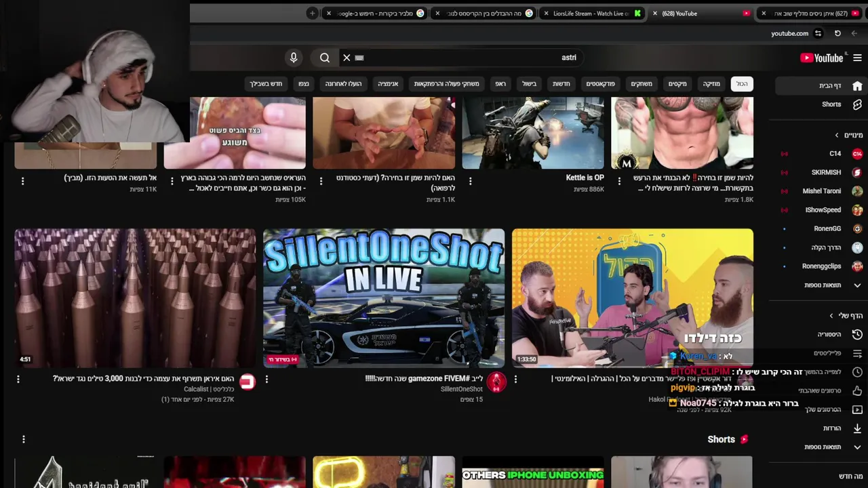868x488 pixels.
Task: Open the מינויים subscriptions header chevron
Action: point(837,135)
